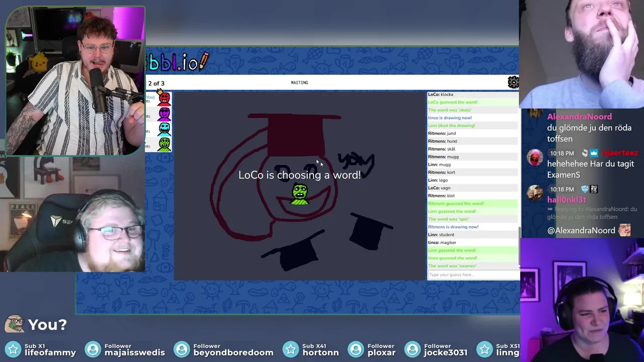Click the '@AlexandraNoord' mention in chat
644x362 pixels.
click(581, 230)
